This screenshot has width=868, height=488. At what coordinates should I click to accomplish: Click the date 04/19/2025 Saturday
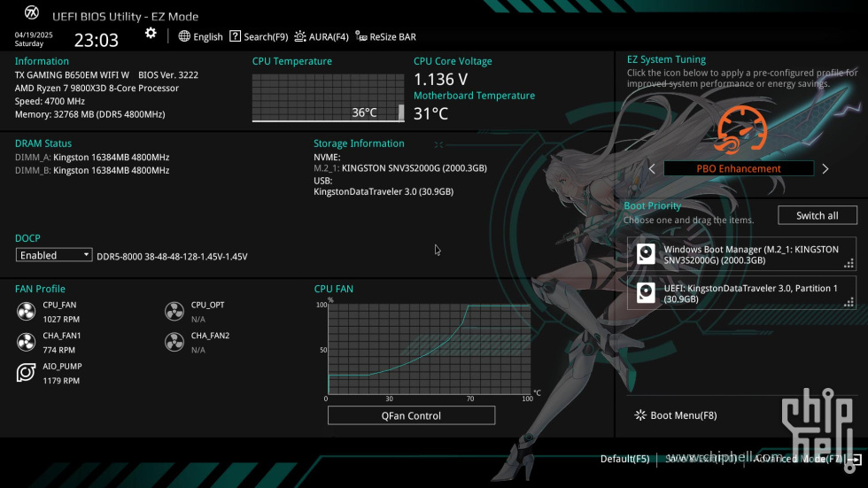coord(34,39)
